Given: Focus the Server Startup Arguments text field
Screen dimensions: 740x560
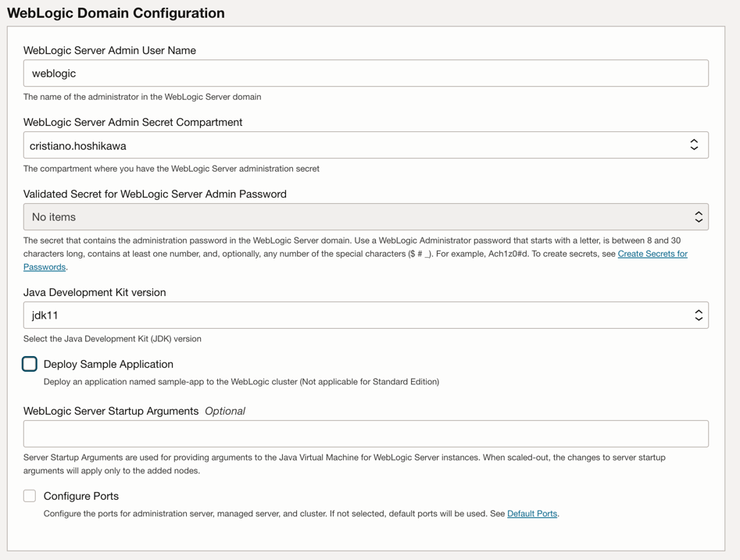Looking at the screenshot, I should tap(366, 434).
